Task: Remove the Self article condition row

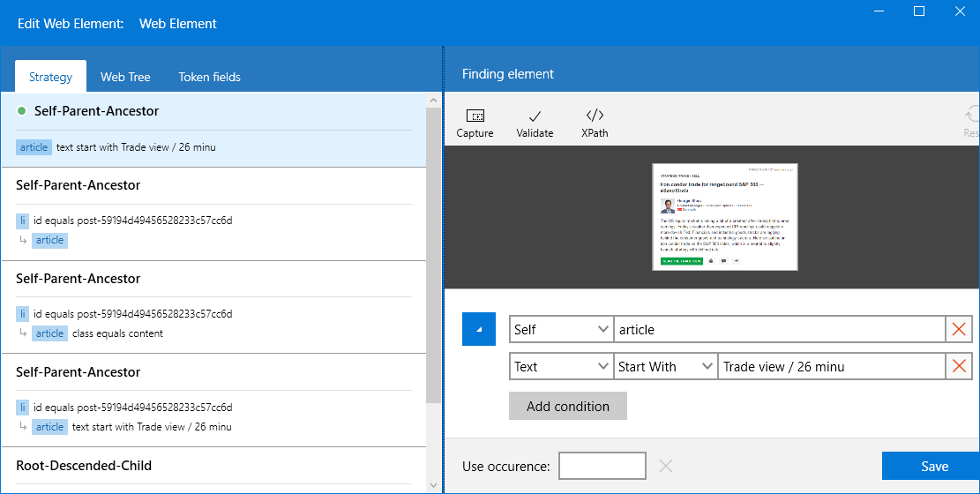Action: coord(959,330)
